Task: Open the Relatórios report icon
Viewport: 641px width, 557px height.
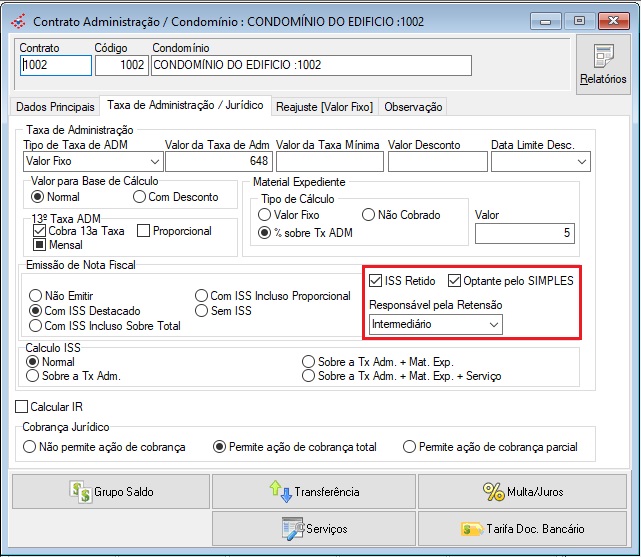Action: coord(603,58)
